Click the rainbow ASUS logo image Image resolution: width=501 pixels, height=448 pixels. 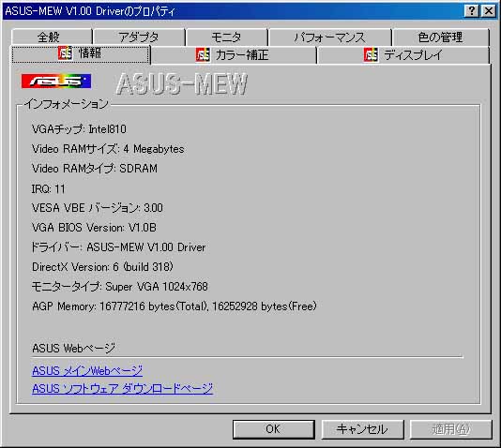click(x=56, y=81)
